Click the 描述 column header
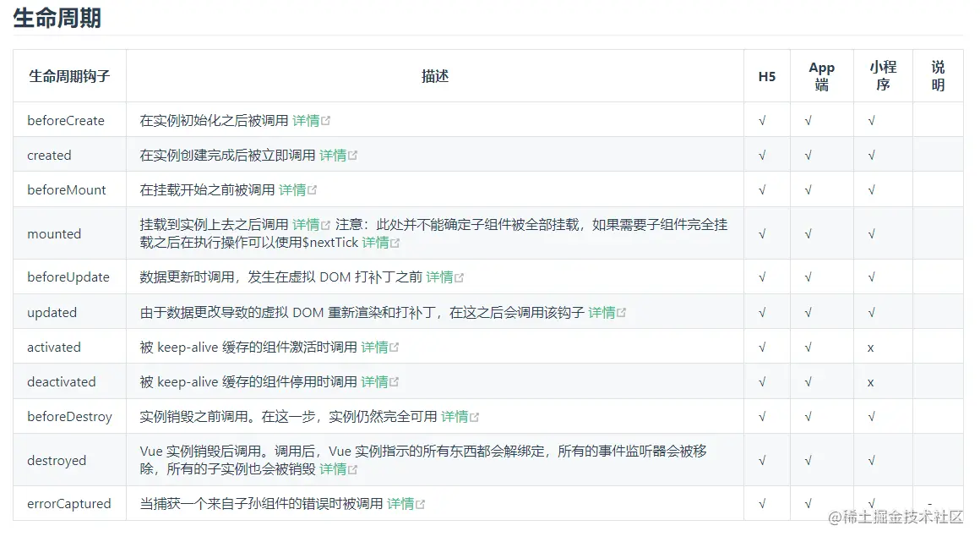980x542 pixels. (x=435, y=76)
